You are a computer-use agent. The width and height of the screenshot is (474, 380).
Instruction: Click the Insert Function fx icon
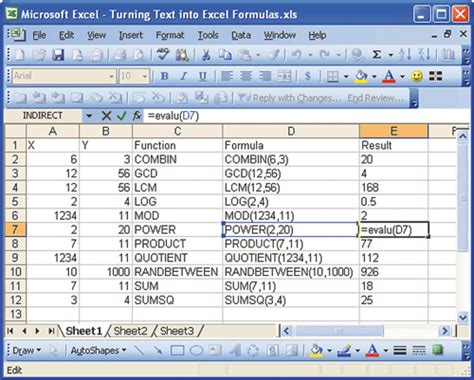137,116
